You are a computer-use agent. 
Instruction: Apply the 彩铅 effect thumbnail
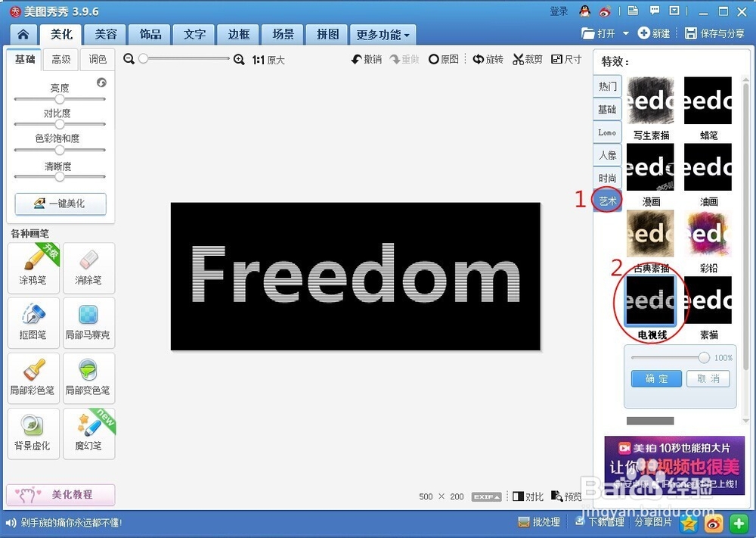(708, 234)
